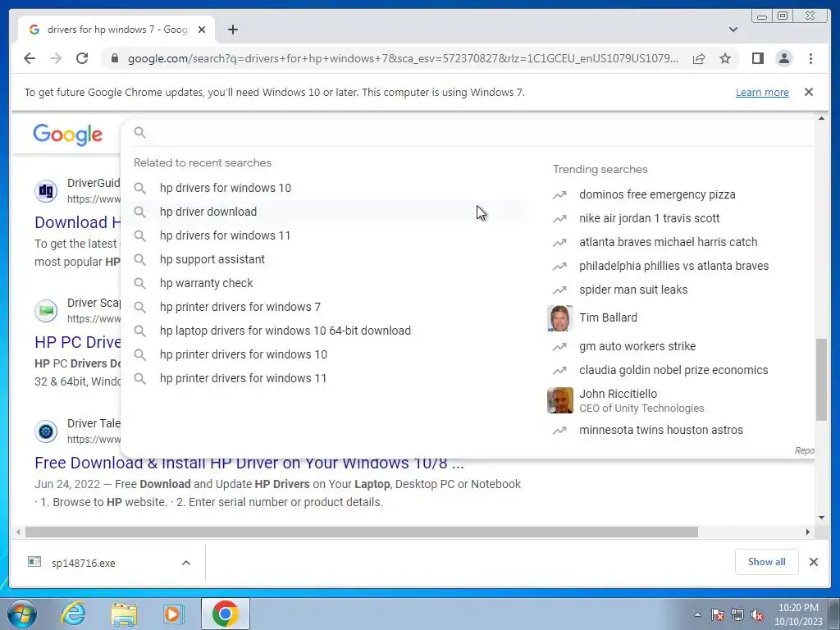The image size is (840, 630).
Task: Click the forward navigation arrow
Action: (x=56, y=58)
